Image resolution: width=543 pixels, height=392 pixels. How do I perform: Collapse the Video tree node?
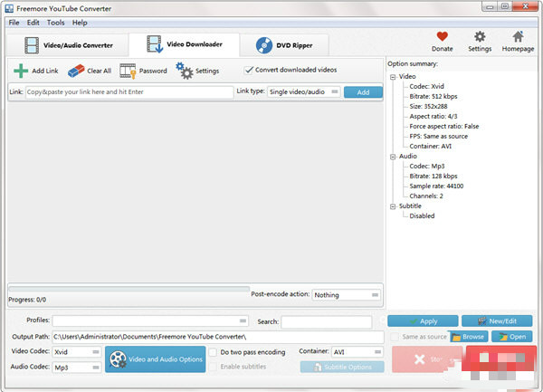393,77
